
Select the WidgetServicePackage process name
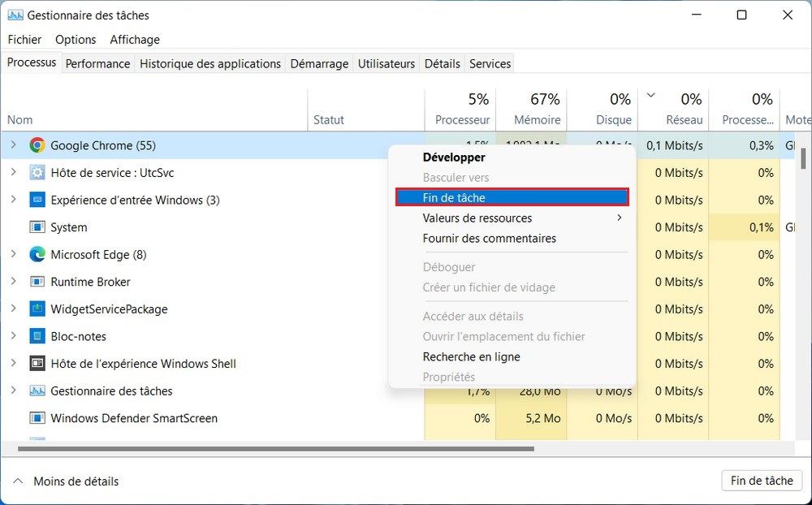pos(110,309)
